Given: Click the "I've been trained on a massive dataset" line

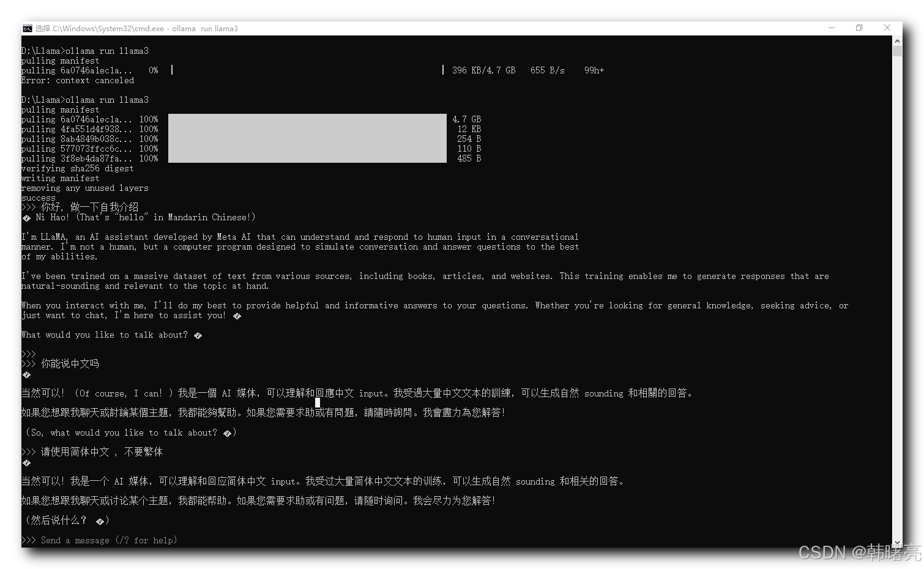Looking at the screenshot, I should tap(425, 276).
